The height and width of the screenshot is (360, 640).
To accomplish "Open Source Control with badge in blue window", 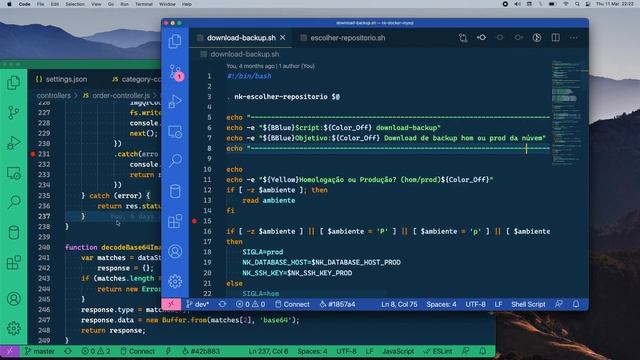I will (x=176, y=72).
